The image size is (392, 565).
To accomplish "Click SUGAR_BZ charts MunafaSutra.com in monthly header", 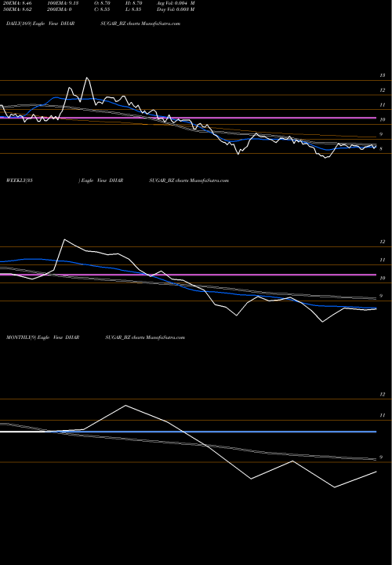I will (145, 337).
